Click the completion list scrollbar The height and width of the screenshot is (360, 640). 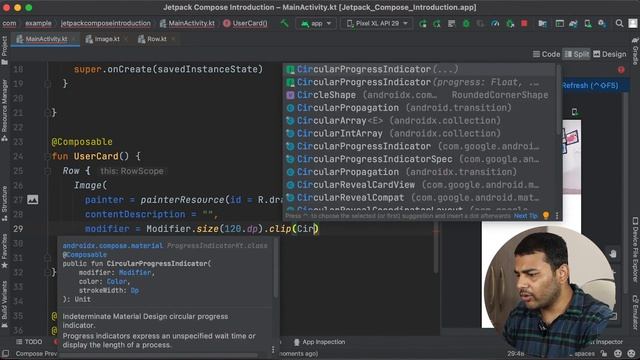point(558,100)
